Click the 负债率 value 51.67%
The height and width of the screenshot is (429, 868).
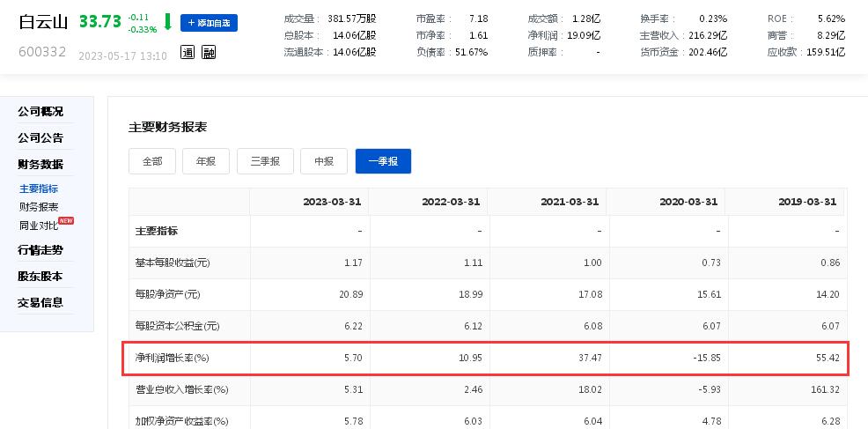point(472,53)
